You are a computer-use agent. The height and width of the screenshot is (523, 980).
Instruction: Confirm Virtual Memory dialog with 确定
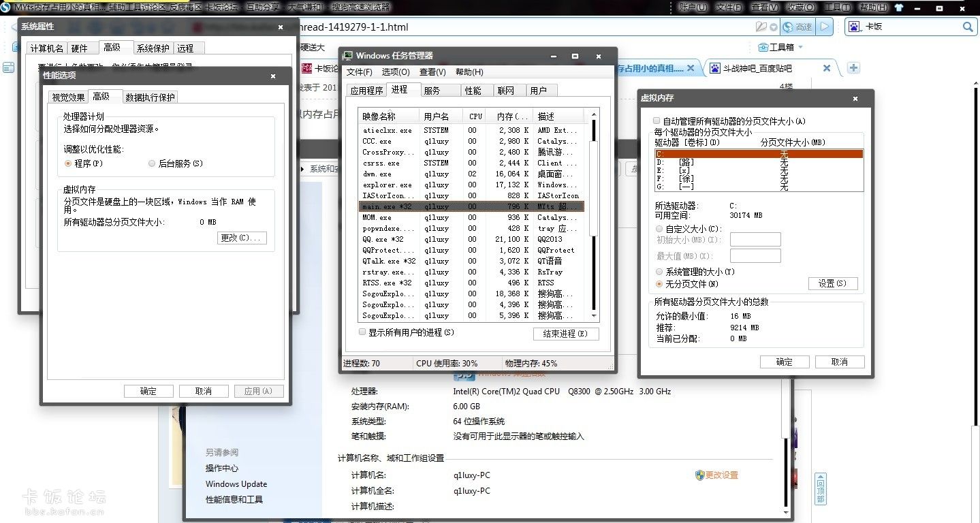(x=785, y=362)
